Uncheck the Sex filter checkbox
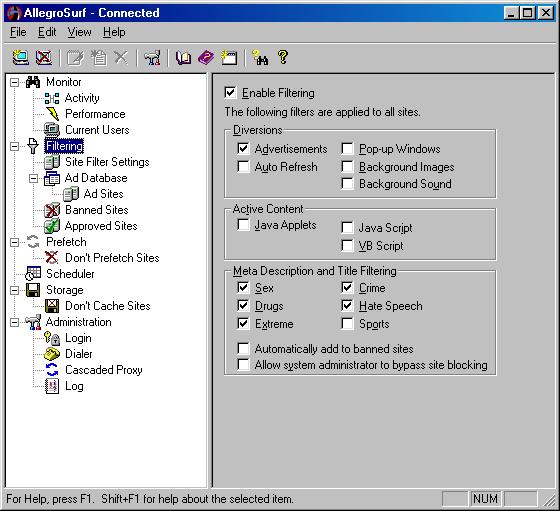Image resolution: width=560 pixels, height=511 pixels. [243, 288]
